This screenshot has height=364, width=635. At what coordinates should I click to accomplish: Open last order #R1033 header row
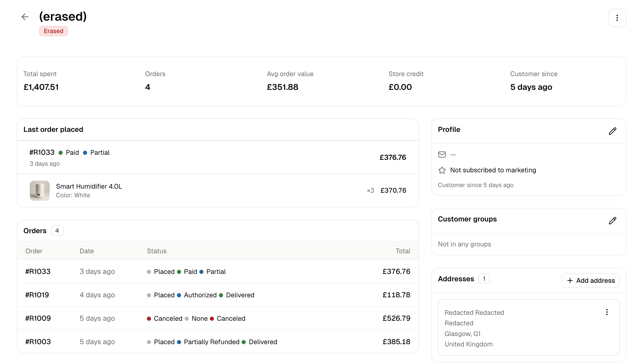click(x=218, y=157)
